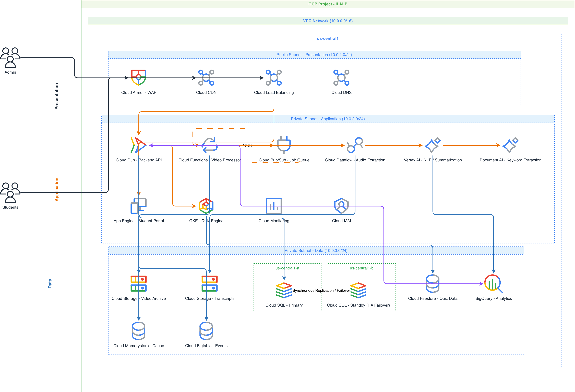Select the vertical orange 'Application' tier label
The height and width of the screenshot is (392, 575).
pyautogui.click(x=57, y=189)
